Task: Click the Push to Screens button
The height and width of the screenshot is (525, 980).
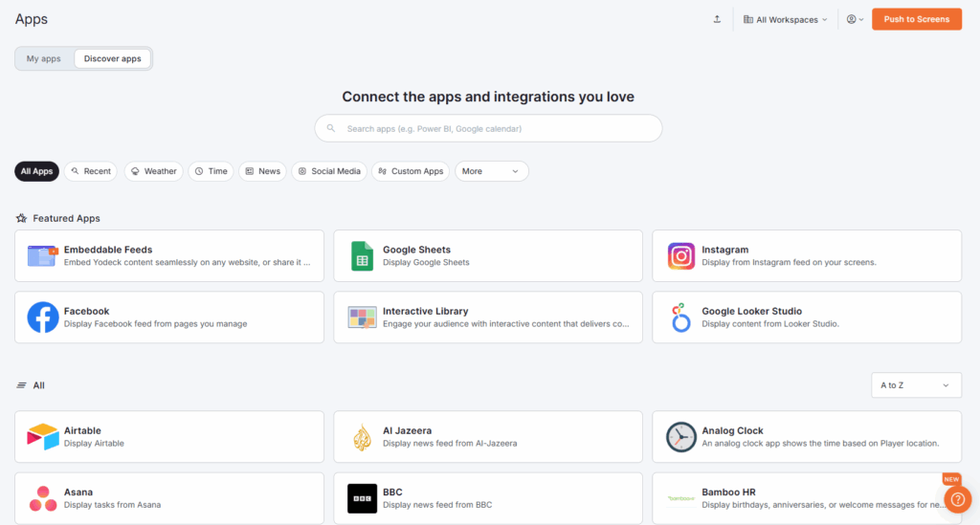Action: [x=916, y=19]
